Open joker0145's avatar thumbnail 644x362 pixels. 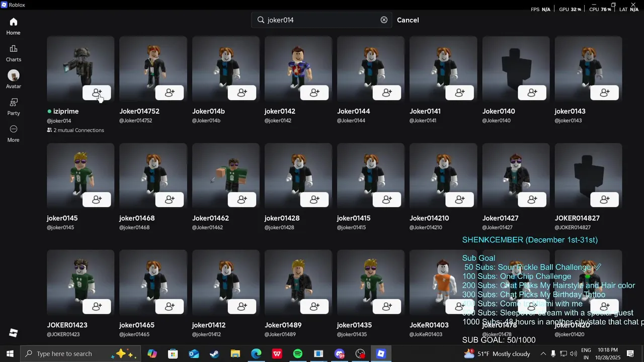coord(80,176)
